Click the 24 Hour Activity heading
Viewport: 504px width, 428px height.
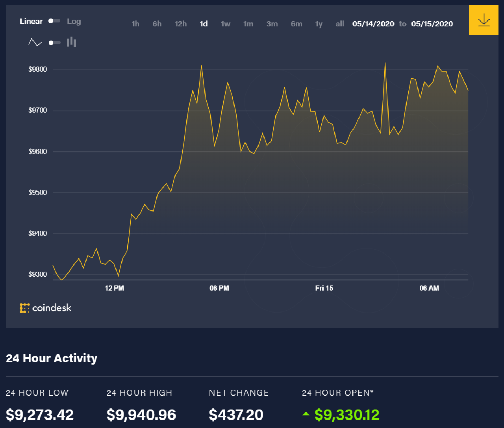[x=52, y=358]
